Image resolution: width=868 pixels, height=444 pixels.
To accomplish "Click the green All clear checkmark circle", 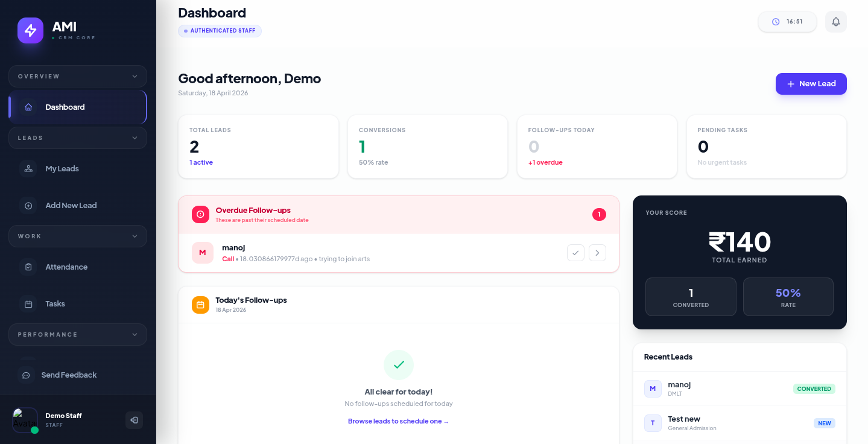I will click(399, 365).
